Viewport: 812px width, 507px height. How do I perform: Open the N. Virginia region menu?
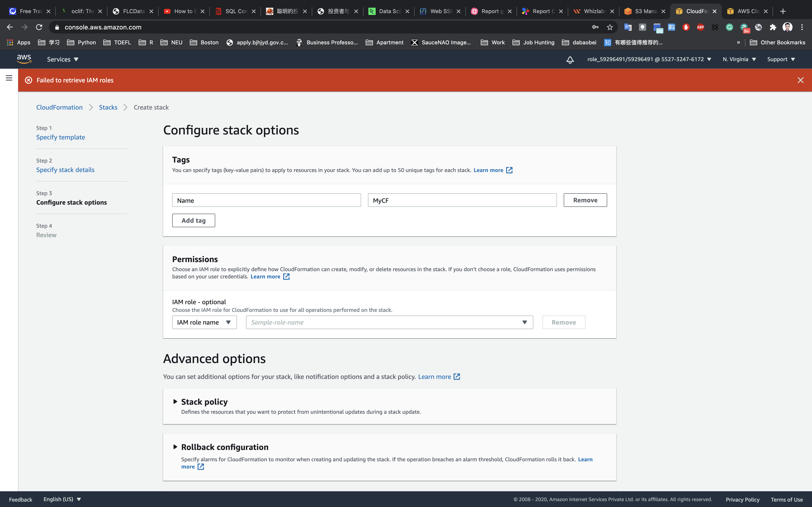[739, 59]
